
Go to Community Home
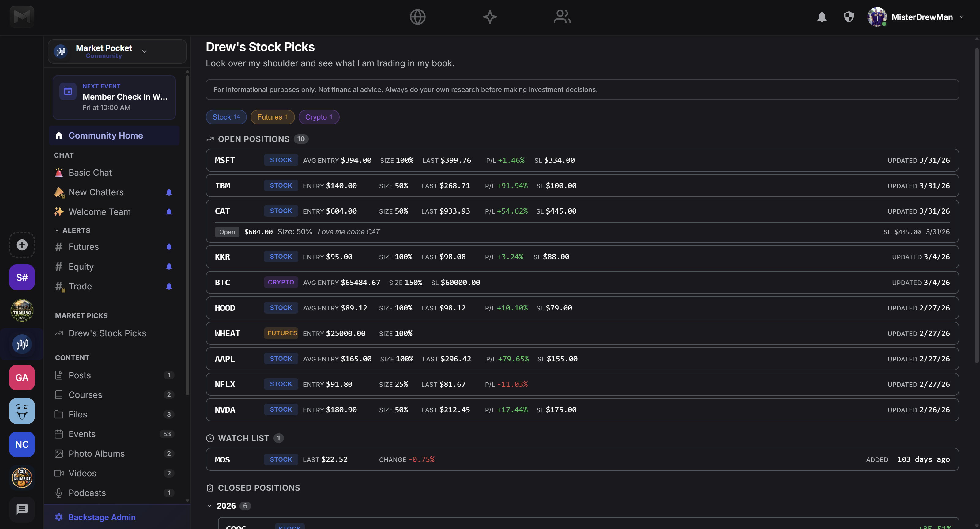[x=114, y=135]
